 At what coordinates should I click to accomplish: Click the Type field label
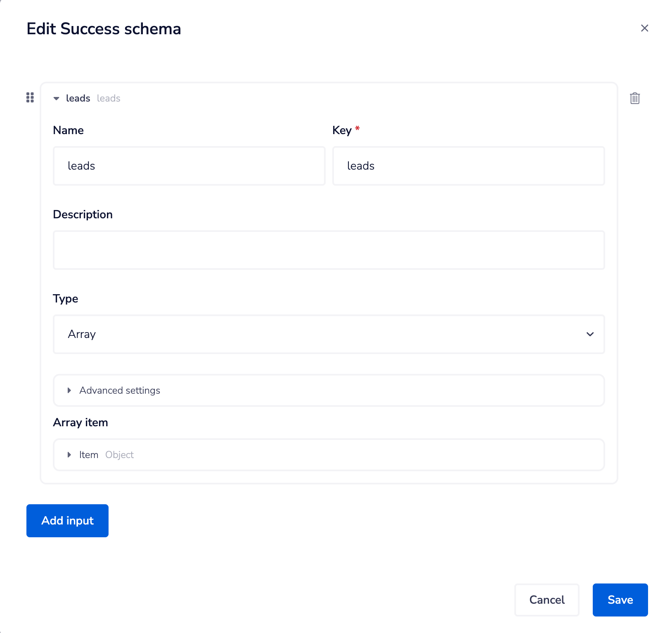66,299
